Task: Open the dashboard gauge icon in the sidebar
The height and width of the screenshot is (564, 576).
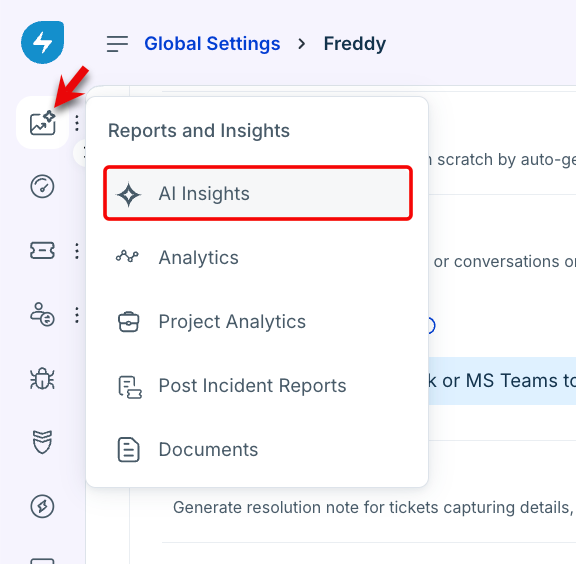Action: tap(42, 187)
